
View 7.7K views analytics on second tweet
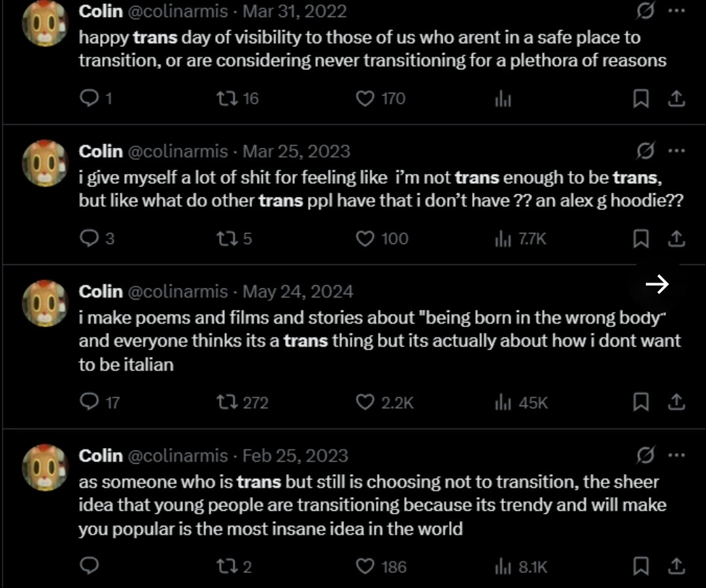pos(520,238)
